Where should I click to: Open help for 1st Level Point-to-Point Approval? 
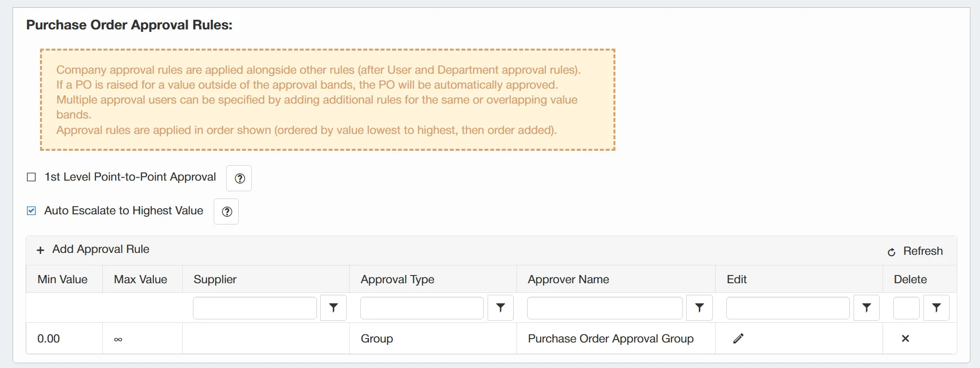[x=239, y=178]
